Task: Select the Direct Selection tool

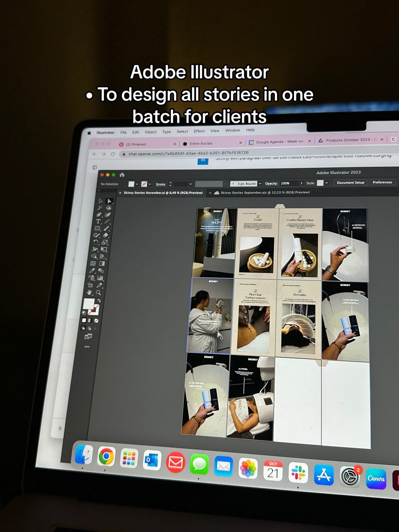Action: 109,201
